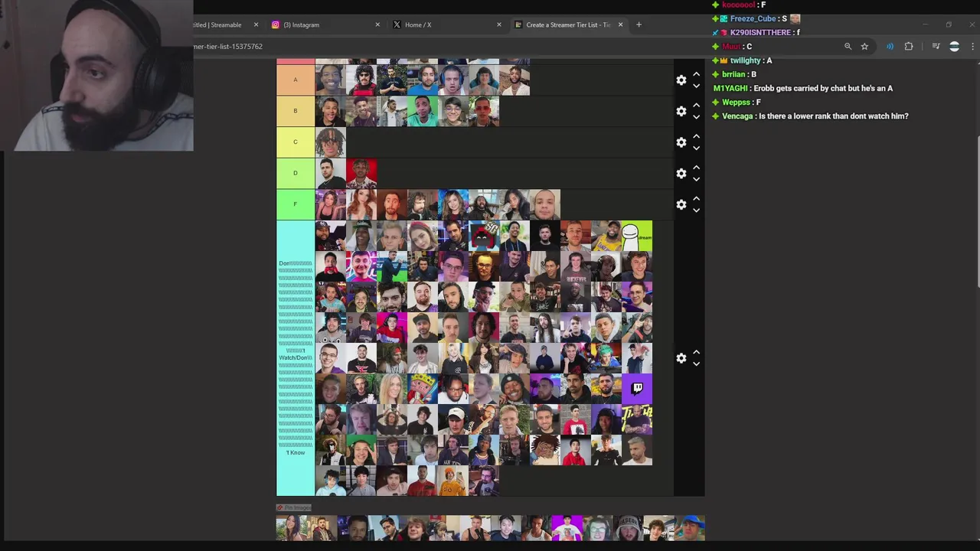The height and width of the screenshot is (551, 980).
Task: Open settings gear for tier A
Action: tap(681, 80)
